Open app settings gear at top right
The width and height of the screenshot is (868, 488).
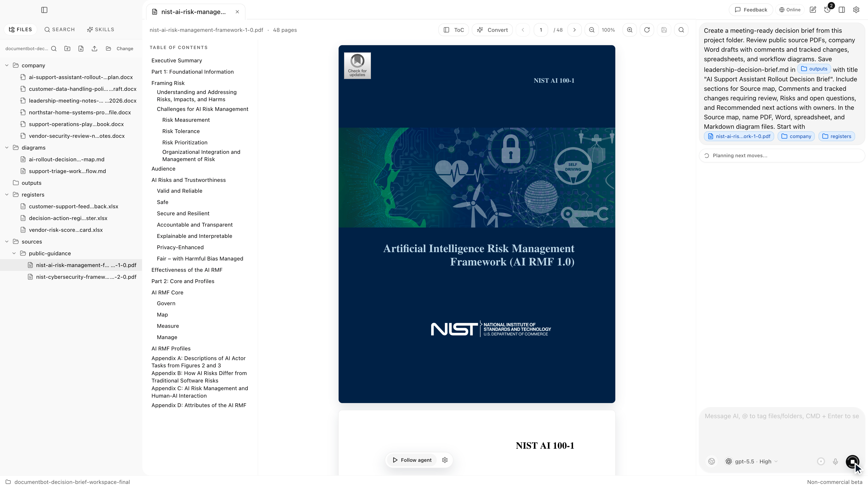(x=856, y=10)
